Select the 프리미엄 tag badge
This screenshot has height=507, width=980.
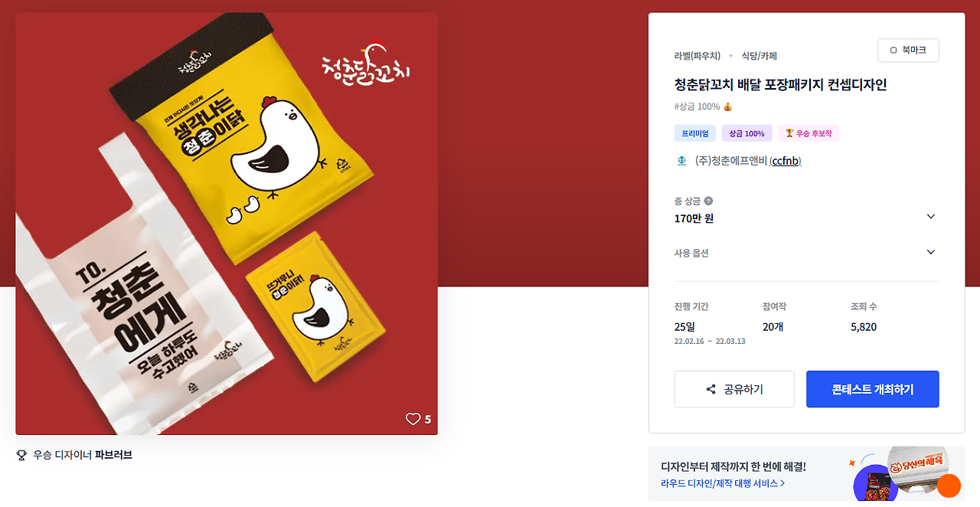coord(695,133)
